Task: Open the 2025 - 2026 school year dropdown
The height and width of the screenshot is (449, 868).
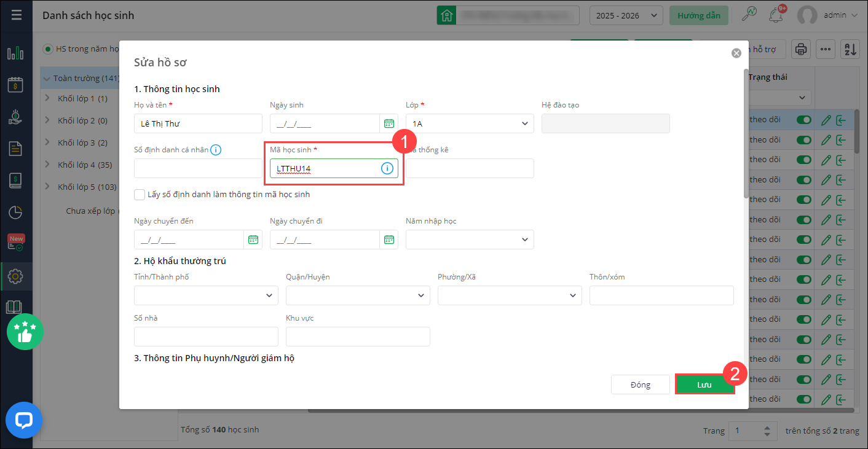Action: (x=626, y=15)
